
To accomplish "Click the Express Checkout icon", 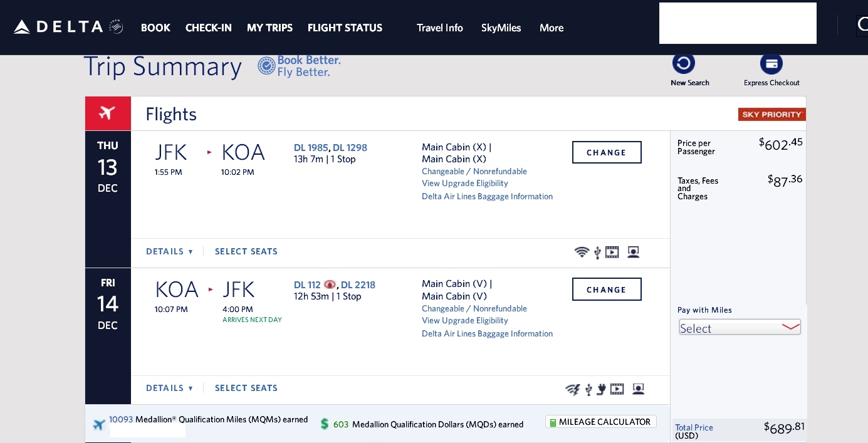I will click(771, 63).
